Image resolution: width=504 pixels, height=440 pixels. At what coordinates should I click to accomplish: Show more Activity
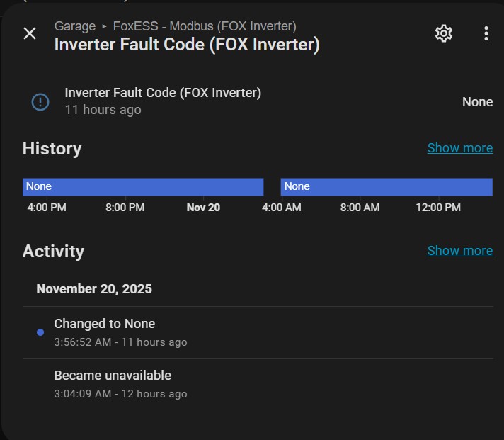tap(459, 251)
